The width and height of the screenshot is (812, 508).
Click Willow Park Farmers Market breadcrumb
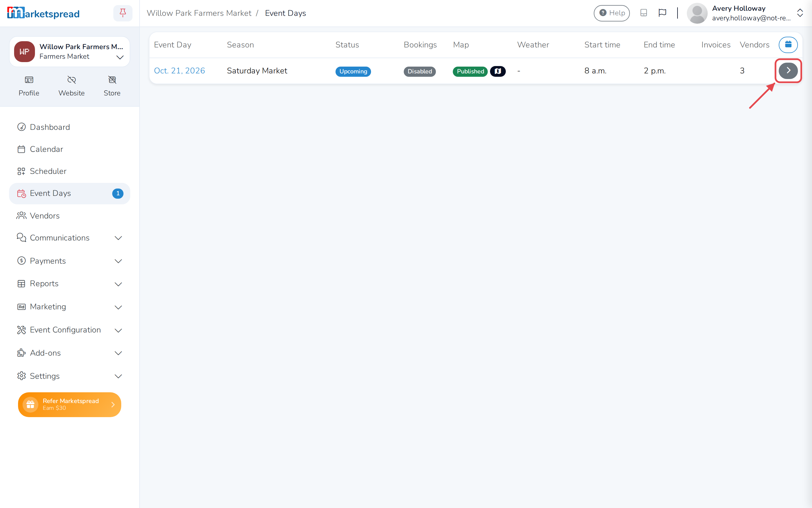[x=199, y=13]
